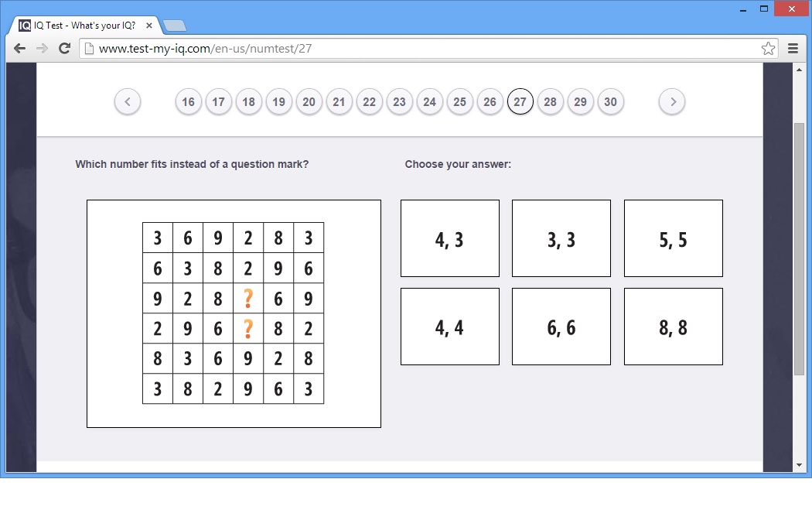Click the browser forward arrow
Viewport: 812px width, 520px height.
pos(42,49)
